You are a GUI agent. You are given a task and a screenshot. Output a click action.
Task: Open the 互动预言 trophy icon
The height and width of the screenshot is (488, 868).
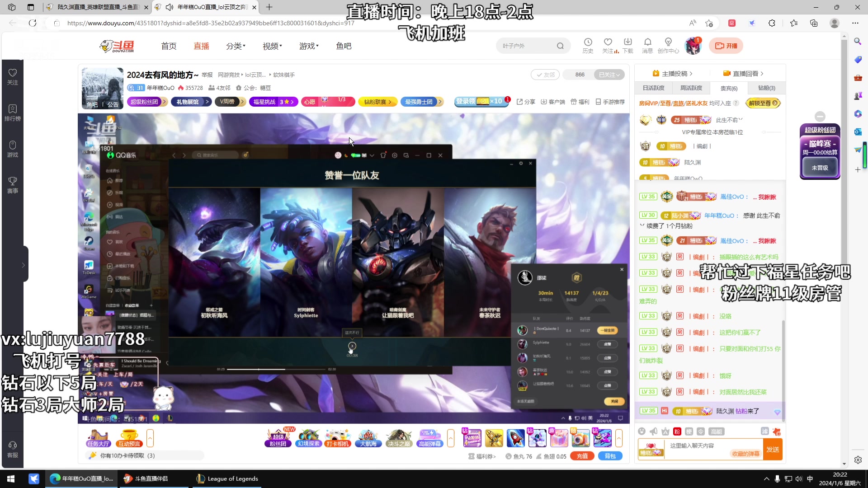click(x=129, y=438)
